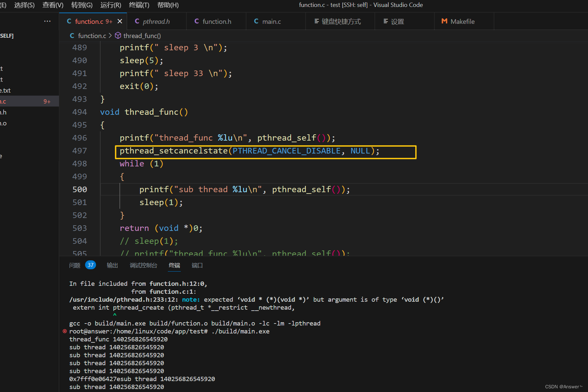Click function.c in the breadcrumb
The width and height of the screenshot is (588, 392).
92,35
